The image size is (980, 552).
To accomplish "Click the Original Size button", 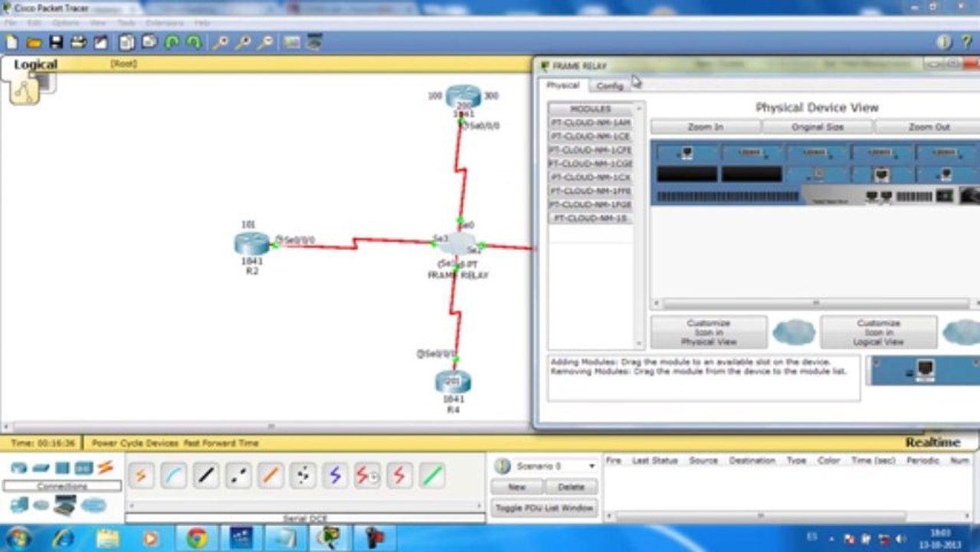I will [818, 127].
